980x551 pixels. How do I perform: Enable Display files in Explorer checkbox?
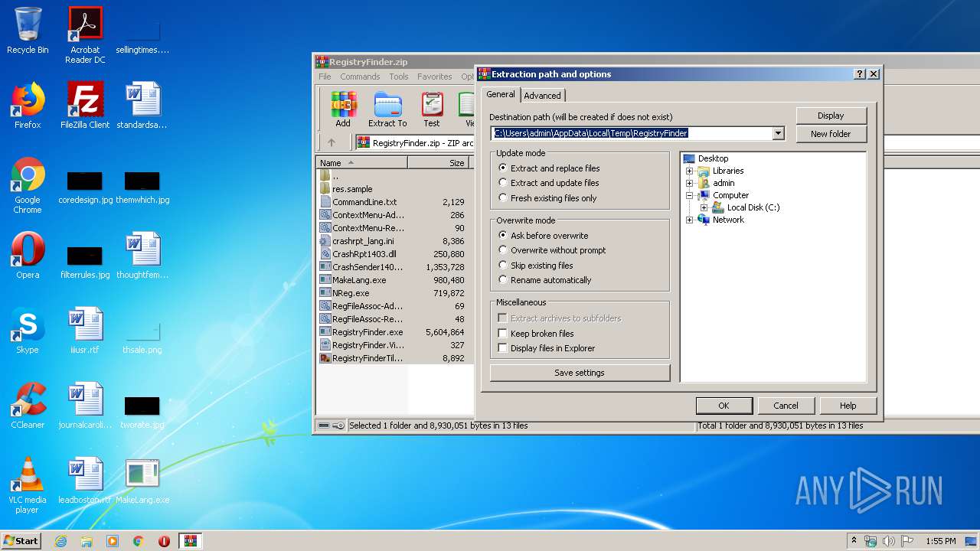click(x=503, y=348)
